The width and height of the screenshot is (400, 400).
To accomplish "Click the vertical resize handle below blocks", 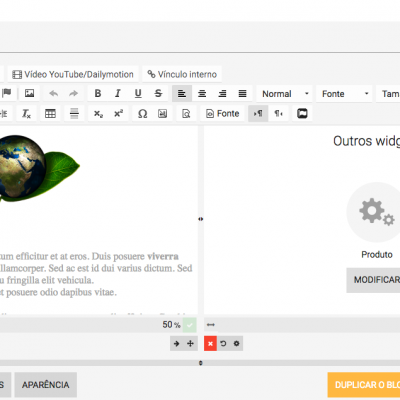I will (x=201, y=363).
